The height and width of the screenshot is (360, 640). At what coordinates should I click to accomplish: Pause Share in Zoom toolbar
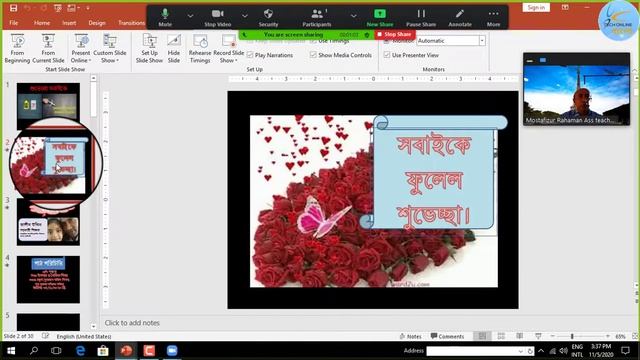[x=421, y=18]
